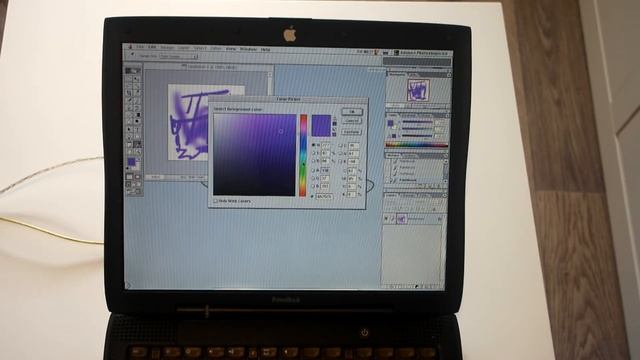Image resolution: width=640 pixels, height=360 pixels.
Task: Enable the Only Web Colors checkbox
Action: point(215,201)
